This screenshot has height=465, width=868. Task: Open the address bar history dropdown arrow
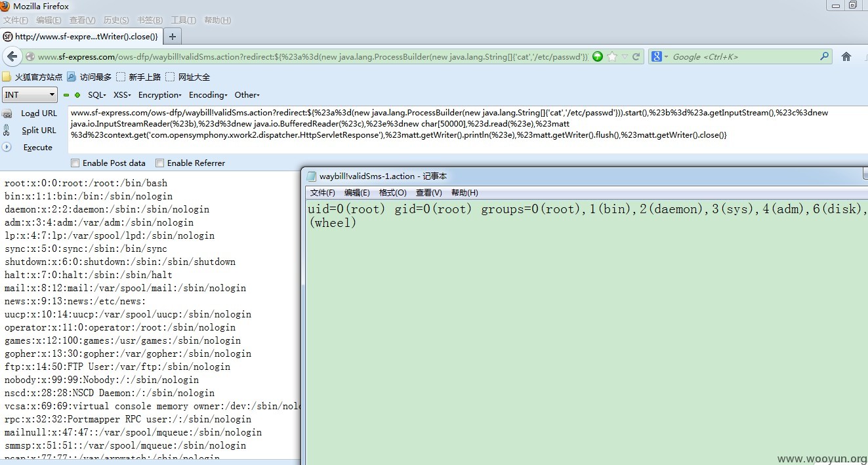625,57
